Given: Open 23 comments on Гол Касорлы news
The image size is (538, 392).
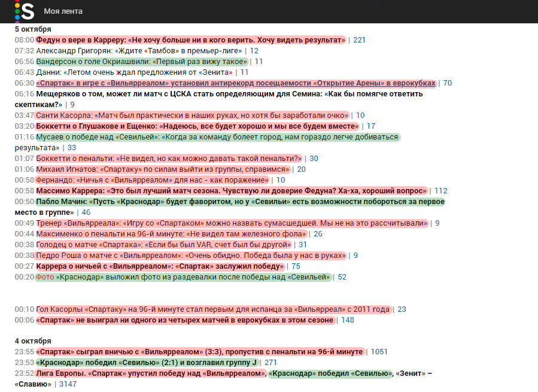Looking at the screenshot, I should (402, 309).
